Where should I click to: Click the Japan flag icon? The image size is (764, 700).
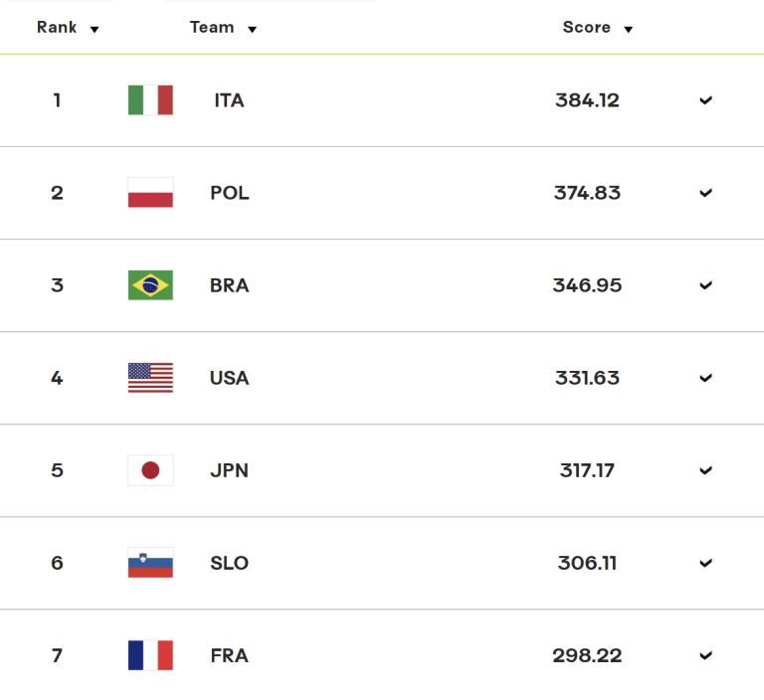[150, 470]
